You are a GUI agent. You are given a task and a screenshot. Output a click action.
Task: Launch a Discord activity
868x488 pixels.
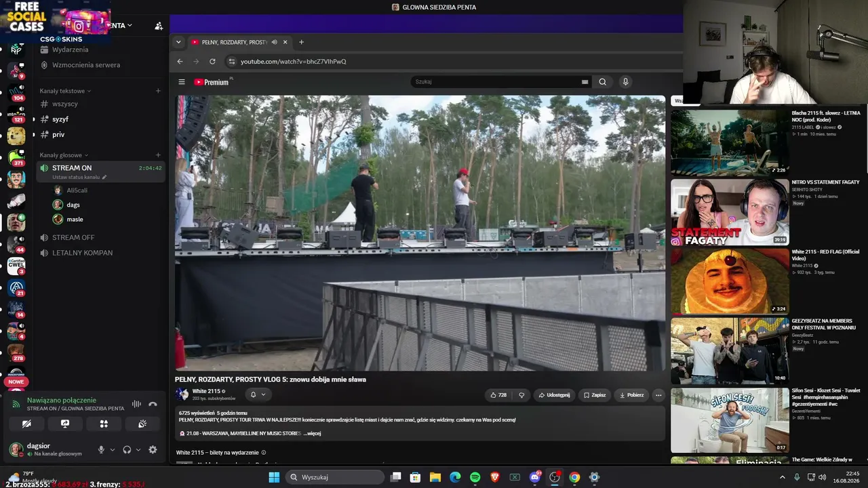tap(104, 424)
